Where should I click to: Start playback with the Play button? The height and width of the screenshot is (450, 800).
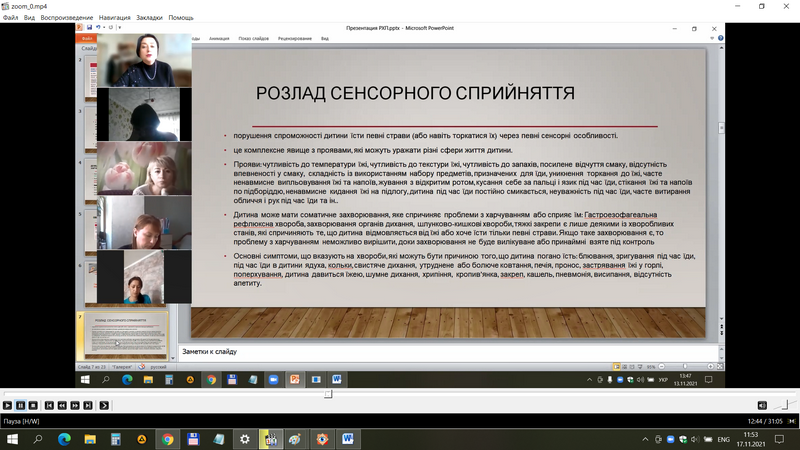(x=7, y=406)
